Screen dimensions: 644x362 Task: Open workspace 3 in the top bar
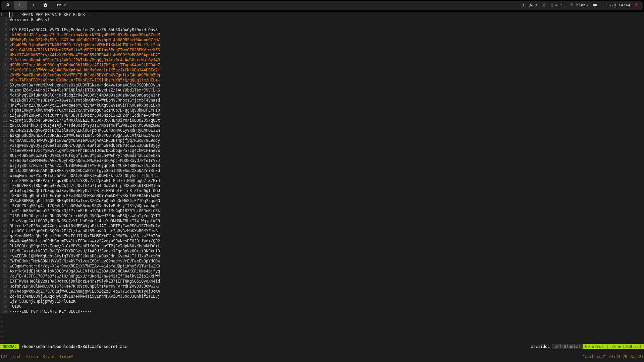point(33,5)
